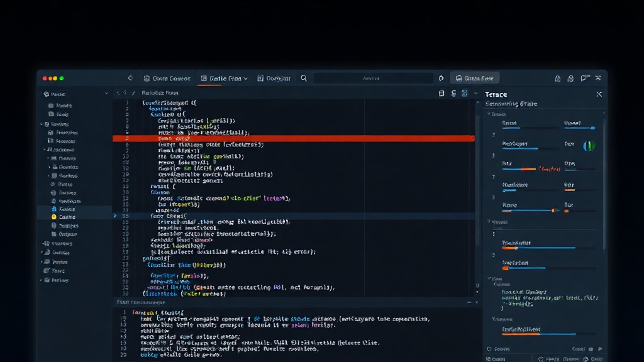644x362 pixels.
Task: Expand the third nested folder under the striped group
Action: [x=50, y=176]
